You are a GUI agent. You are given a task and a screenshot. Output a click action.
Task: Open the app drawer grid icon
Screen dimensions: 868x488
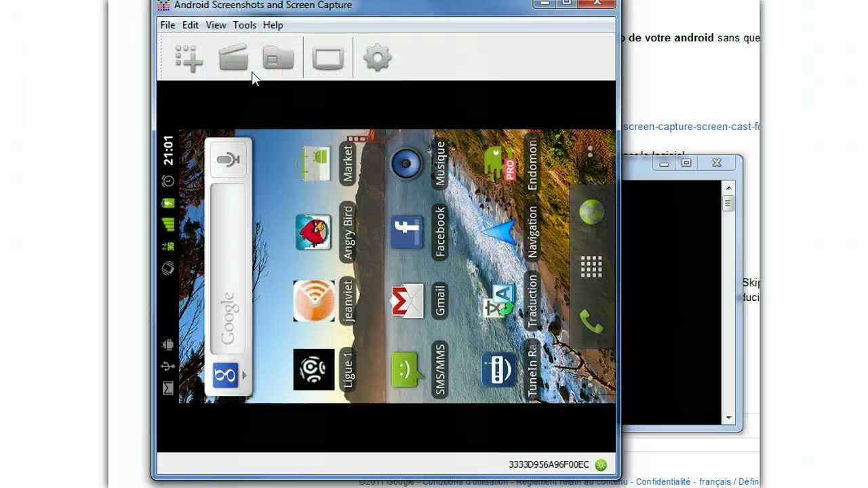(591, 266)
